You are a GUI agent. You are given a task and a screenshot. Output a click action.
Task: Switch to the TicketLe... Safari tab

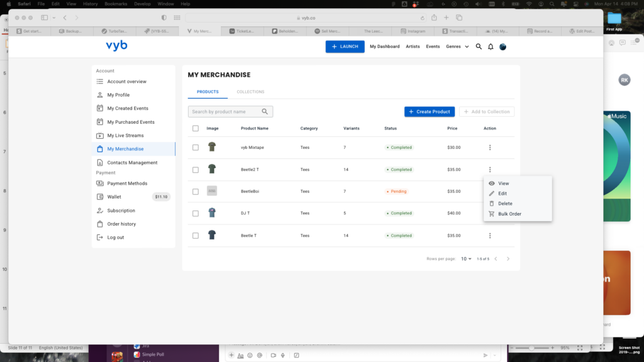point(242,31)
